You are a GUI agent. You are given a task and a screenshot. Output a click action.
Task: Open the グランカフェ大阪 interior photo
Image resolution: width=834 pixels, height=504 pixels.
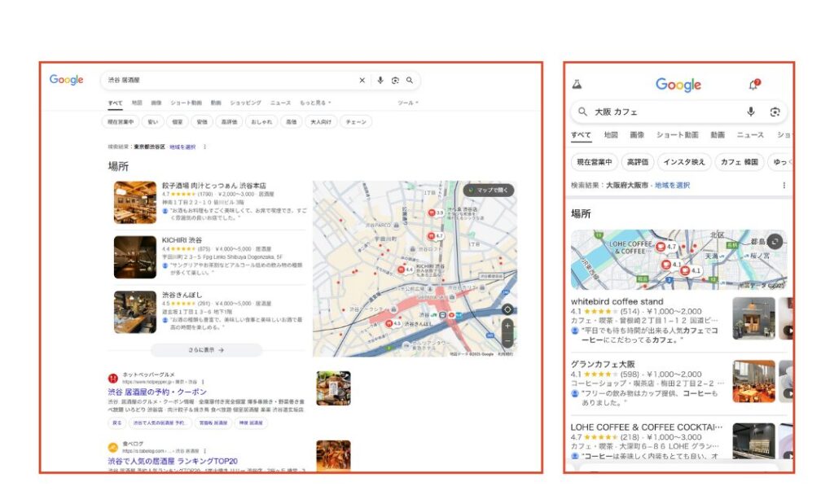[753, 381]
